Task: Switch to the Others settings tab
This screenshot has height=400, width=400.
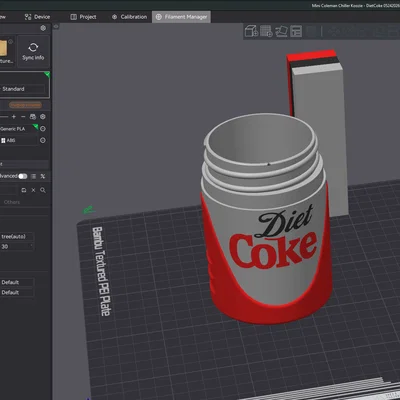Action: pos(12,202)
